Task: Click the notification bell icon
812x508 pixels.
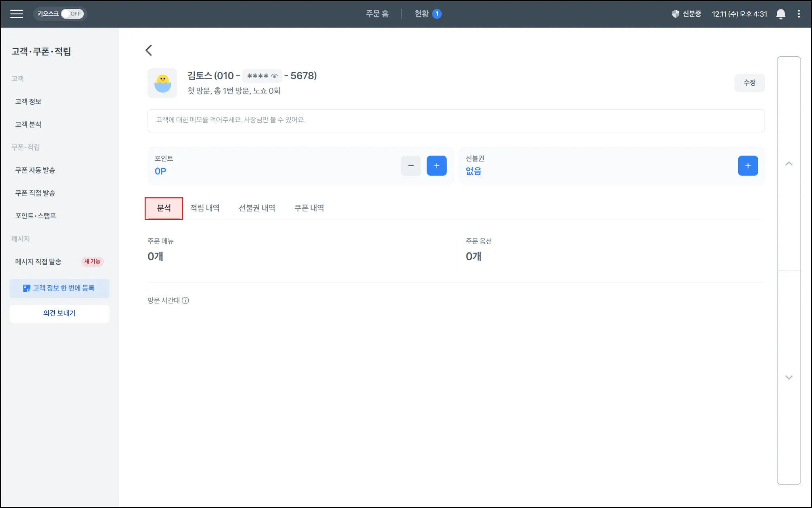Action: (780, 14)
